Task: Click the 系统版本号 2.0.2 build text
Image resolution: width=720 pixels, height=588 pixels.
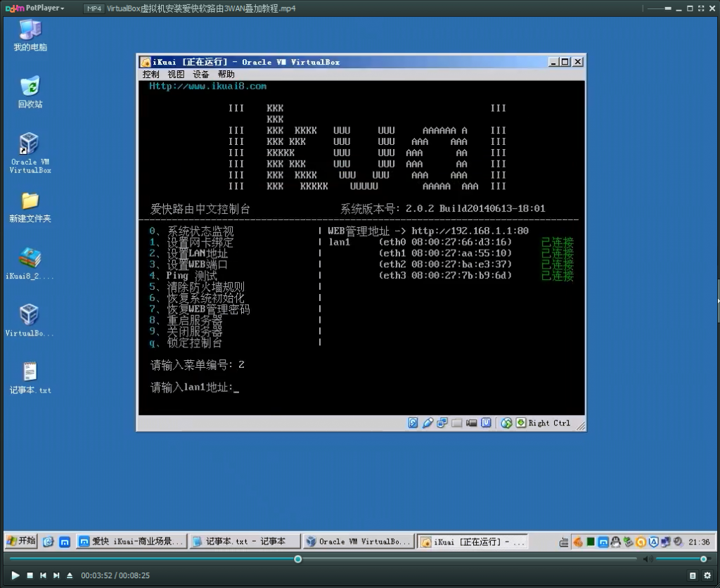Action: pos(443,209)
